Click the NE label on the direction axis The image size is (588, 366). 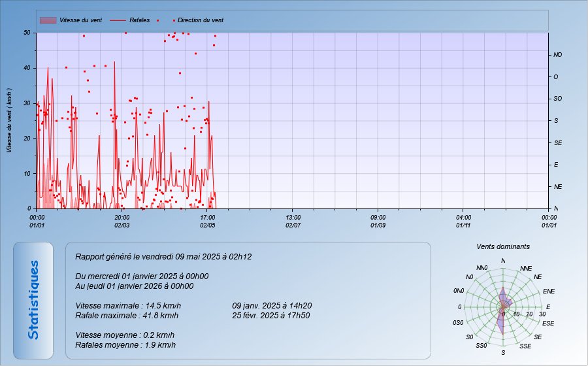[558, 187]
